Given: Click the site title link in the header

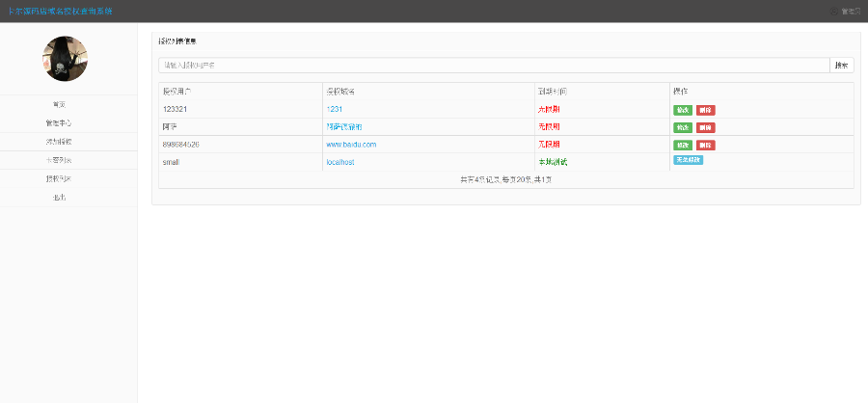Looking at the screenshot, I should 61,11.
